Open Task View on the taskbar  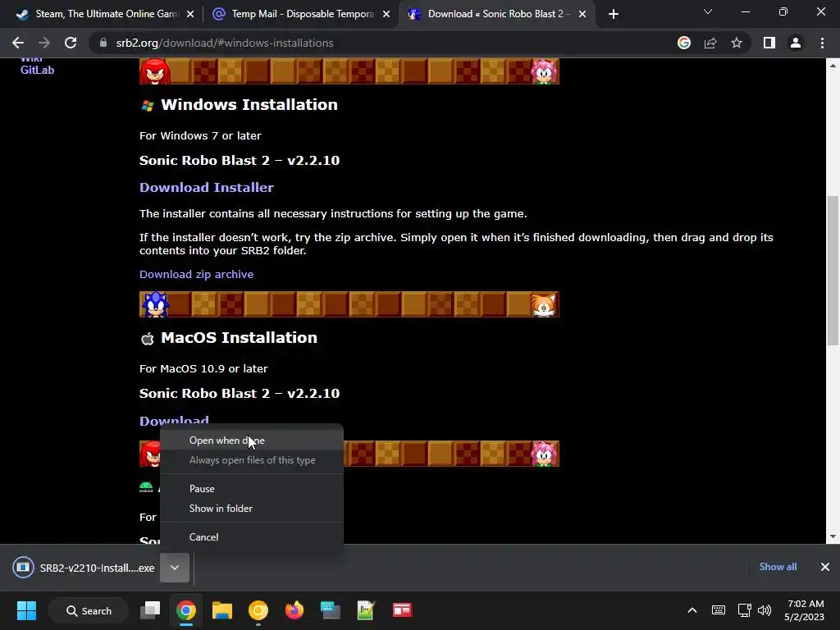point(150,610)
